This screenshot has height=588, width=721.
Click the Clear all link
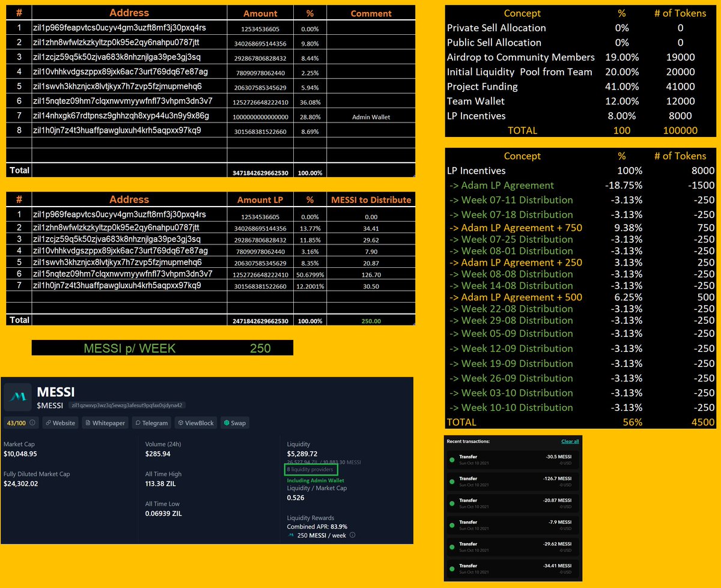(x=571, y=441)
